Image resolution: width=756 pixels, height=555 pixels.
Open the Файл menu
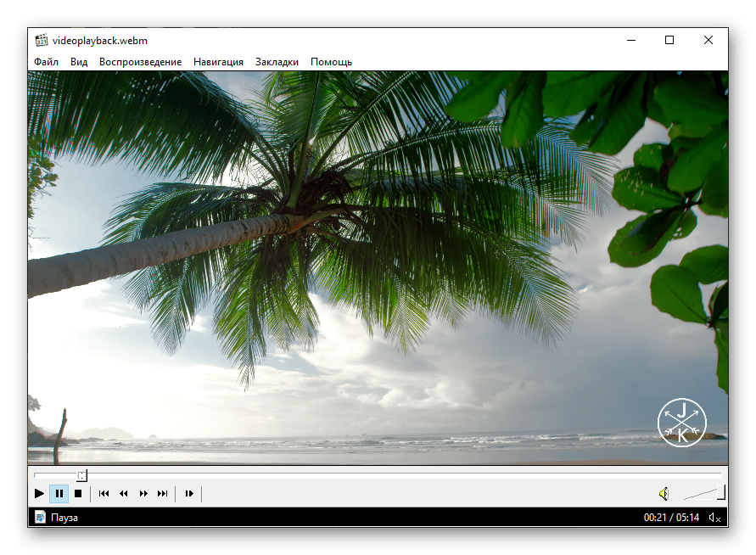tap(47, 62)
